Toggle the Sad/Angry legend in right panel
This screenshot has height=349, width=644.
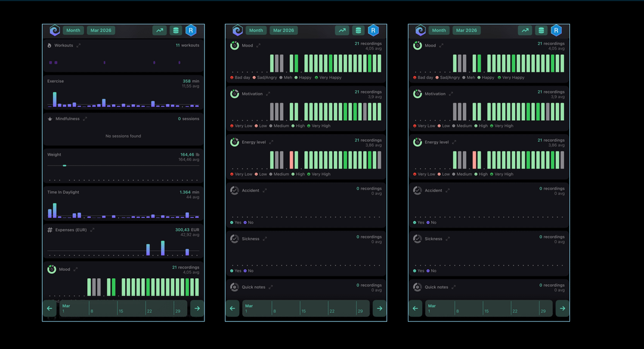[447, 77]
